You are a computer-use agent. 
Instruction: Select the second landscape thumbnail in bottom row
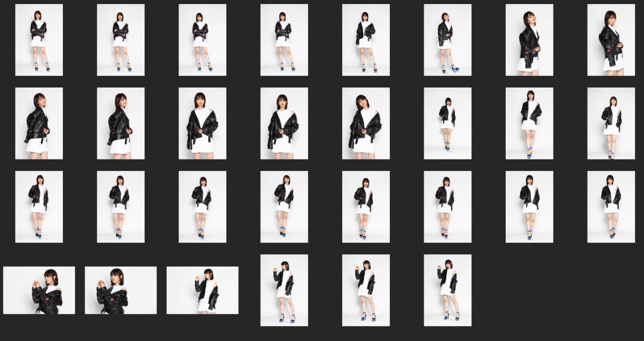tap(121, 290)
